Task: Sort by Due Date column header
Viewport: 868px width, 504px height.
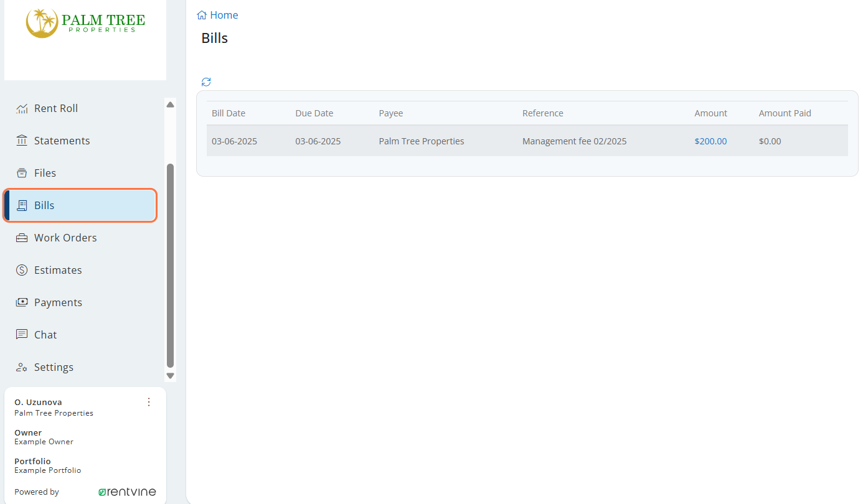Action: [314, 113]
